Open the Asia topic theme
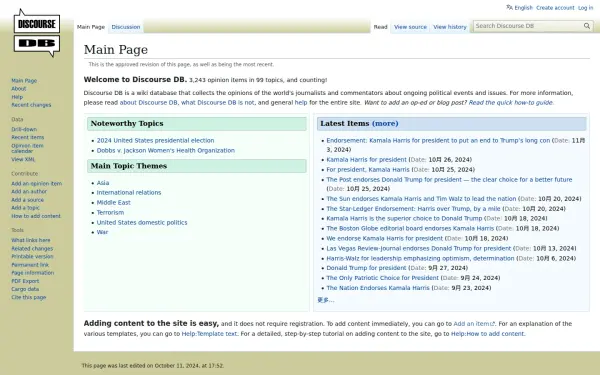Screen dimensions: 600x375 pos(103,183)
